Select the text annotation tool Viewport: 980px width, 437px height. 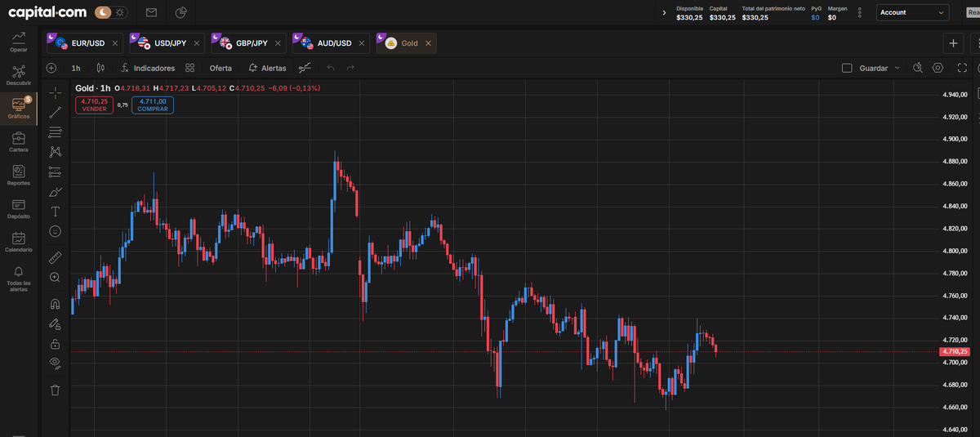[55, 212]
